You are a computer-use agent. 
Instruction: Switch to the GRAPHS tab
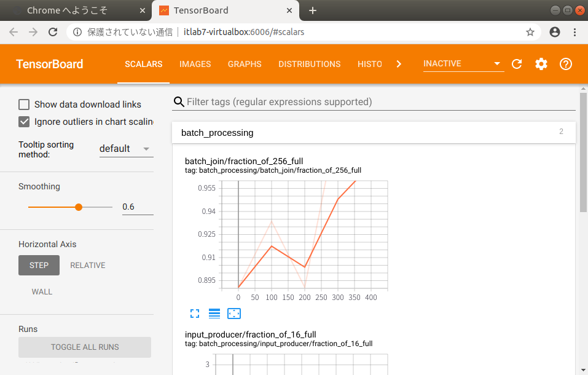click(245, 64)
